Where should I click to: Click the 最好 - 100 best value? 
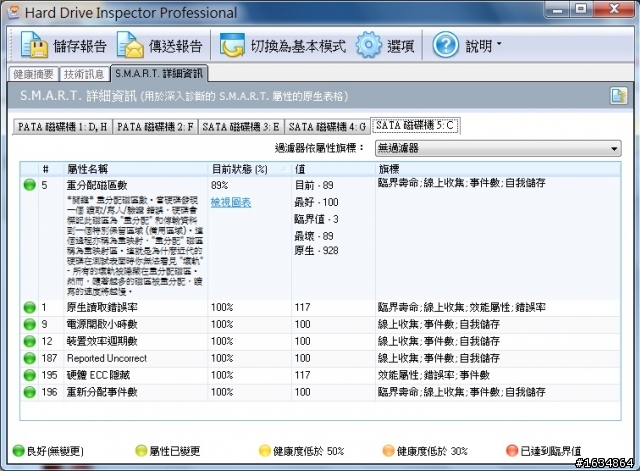[x=316, y=202]
